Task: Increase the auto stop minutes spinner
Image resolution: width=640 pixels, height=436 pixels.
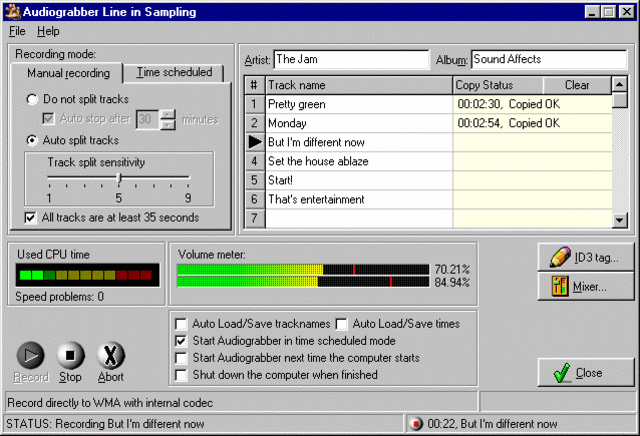Action: tap(167, 114)
